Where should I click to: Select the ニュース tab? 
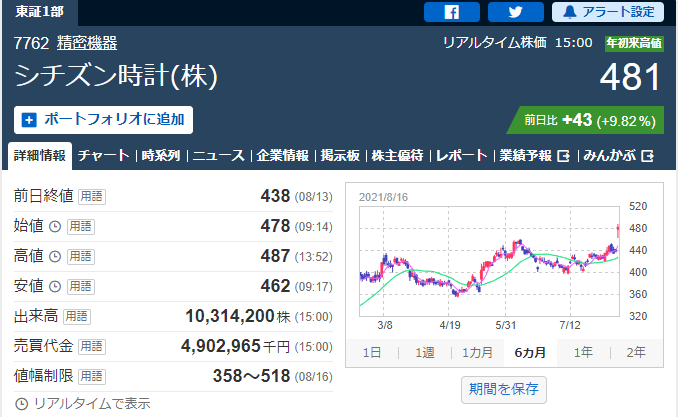point(218,155)
